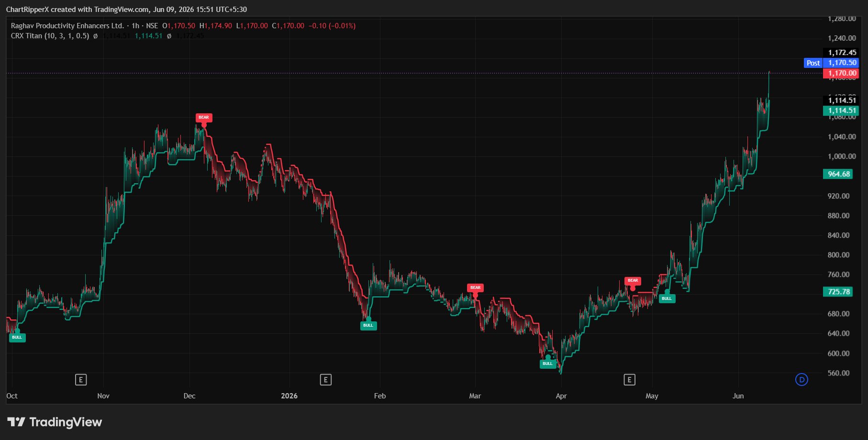This screenshot has width=868, height=440.
Task: Click the high value H1,174.90
Action: pos(215,26)
